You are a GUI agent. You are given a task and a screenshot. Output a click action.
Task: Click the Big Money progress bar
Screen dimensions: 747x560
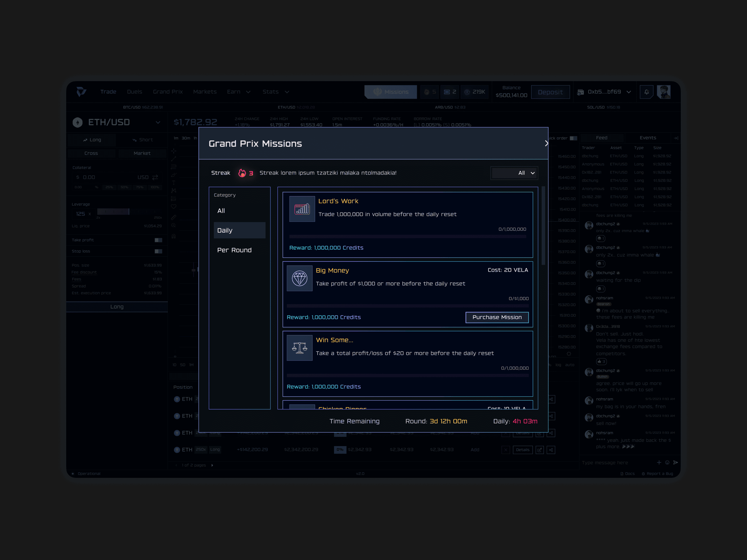coord(408,306)
